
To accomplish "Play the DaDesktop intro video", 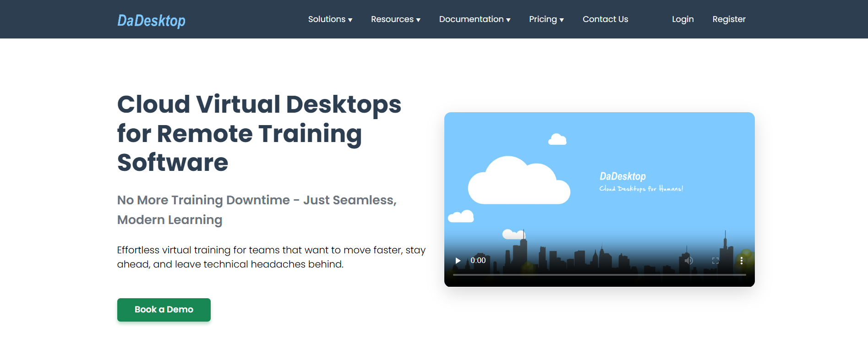I will [x=458, y=261].
